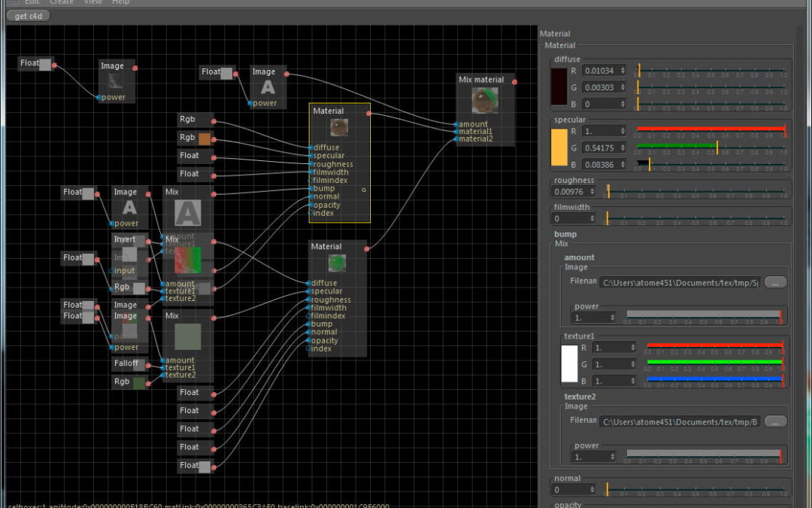812x508 pixels.
Task: Open the Help menu
Action: tap(120, 2)
